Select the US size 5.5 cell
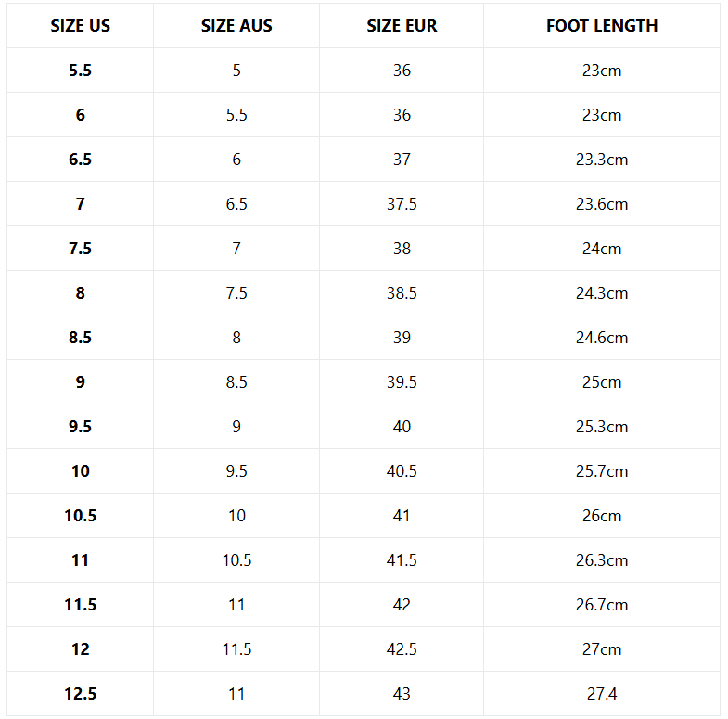Screen dimensions: 728x719 click(81, 71)
